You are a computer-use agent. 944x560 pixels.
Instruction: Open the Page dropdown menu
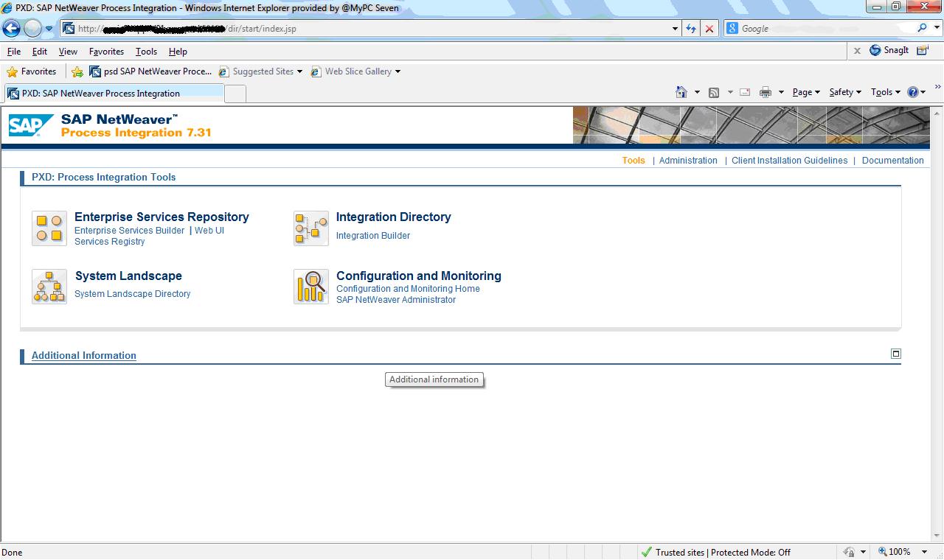pyautogui.click(x=806, y=92)
